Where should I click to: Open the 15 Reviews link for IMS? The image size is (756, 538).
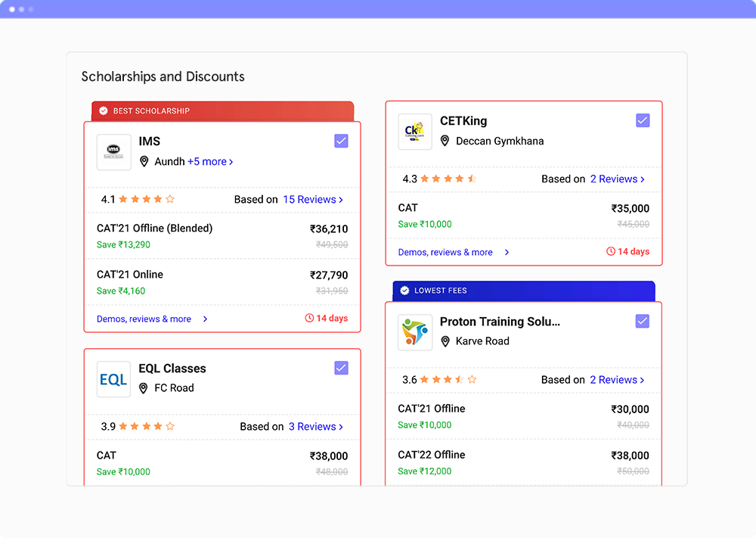313,199
